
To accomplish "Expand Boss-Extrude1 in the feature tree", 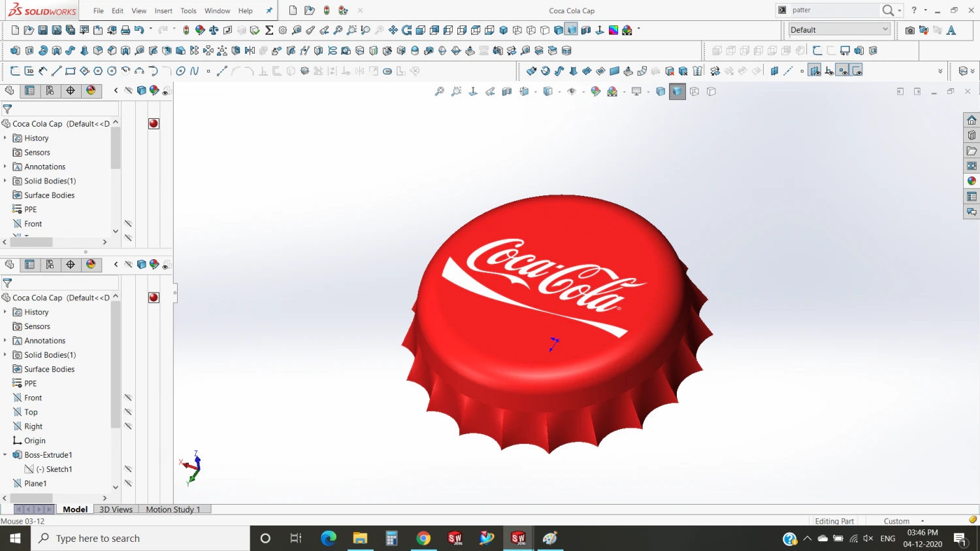I will pos(5,454).
